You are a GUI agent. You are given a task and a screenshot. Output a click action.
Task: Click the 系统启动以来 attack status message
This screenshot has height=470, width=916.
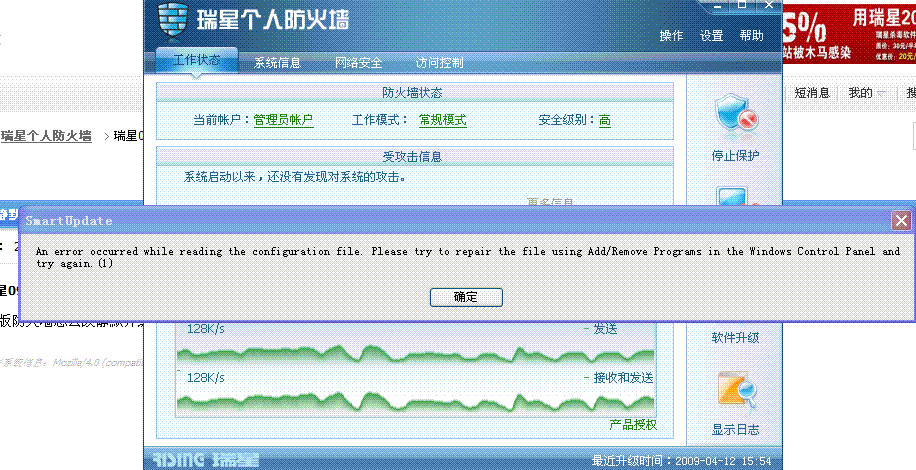pos(295,177)
